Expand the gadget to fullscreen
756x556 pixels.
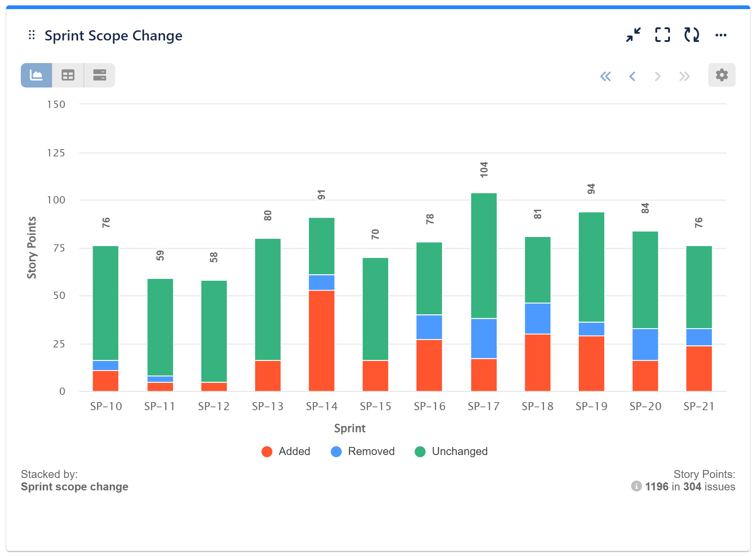point(662,35)
